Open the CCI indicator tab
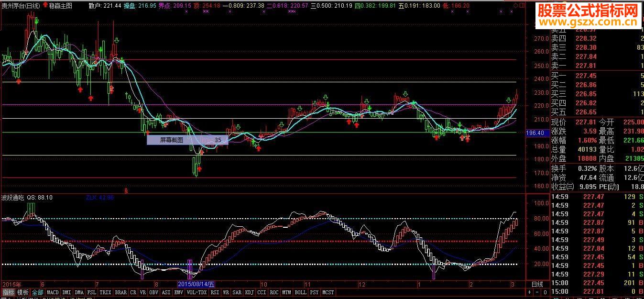The image size is (644, 299). click(x=262, y=292)
